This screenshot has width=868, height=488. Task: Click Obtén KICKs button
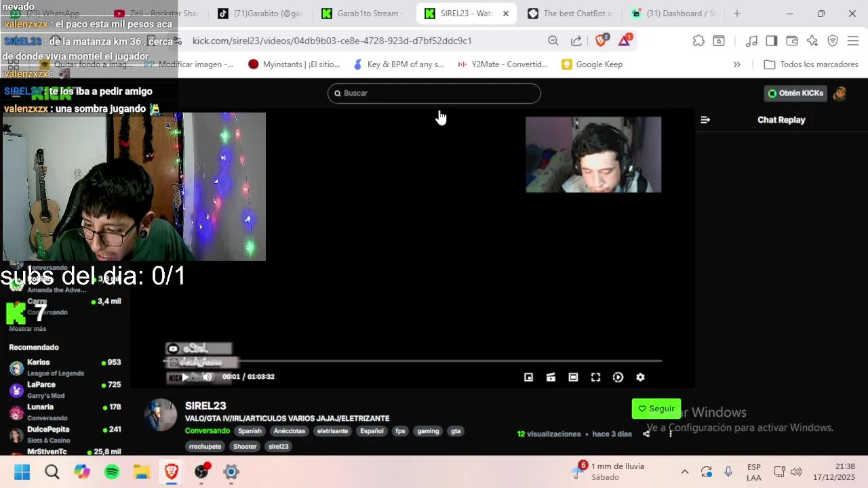796,94
